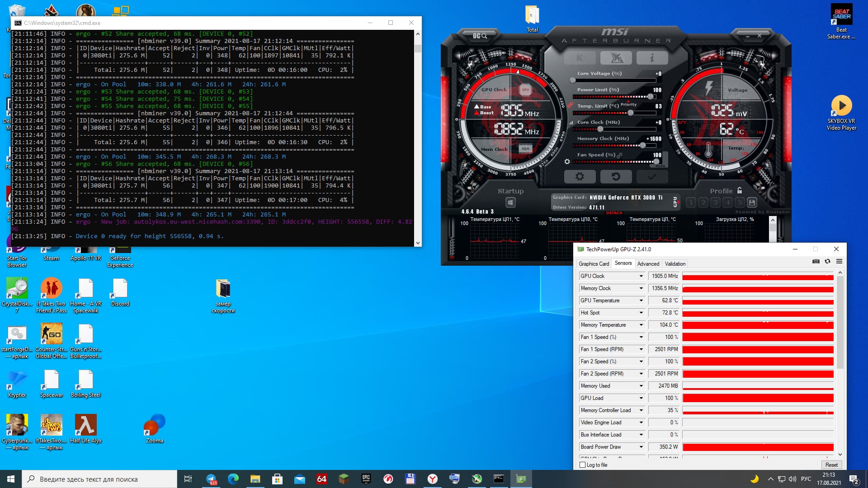Image resolution: width=868 pixels, height=488 pixels.
Task: Toggle power and temp limit link icon
Action: pyautogui.click(x=571, y=106)
